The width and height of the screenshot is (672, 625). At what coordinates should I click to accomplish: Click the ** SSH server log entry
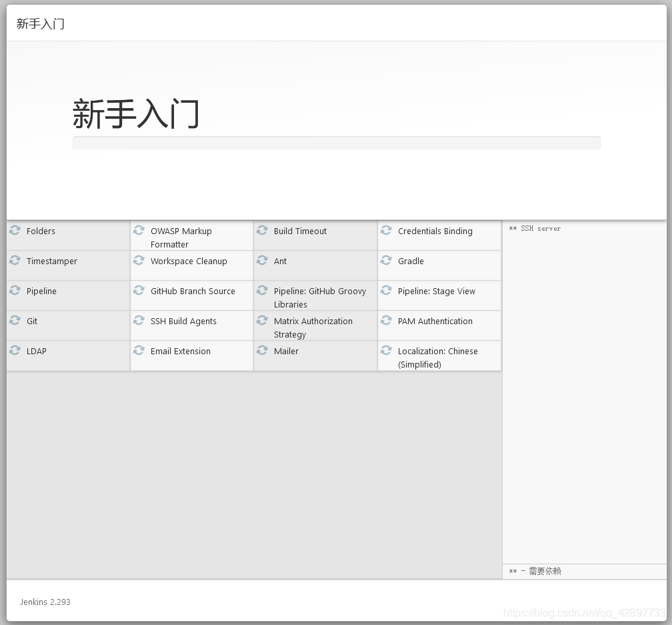(x=535, y=229)
